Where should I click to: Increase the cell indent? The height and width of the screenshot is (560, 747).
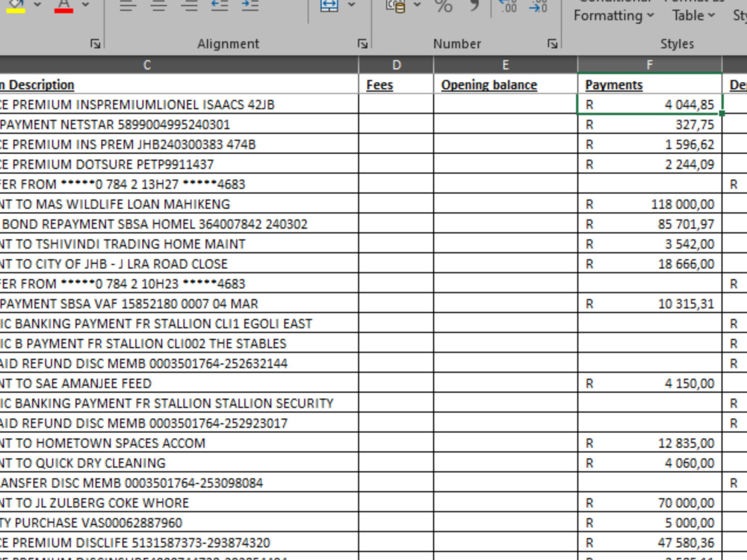pyautogui.click(x=250, y=6)
